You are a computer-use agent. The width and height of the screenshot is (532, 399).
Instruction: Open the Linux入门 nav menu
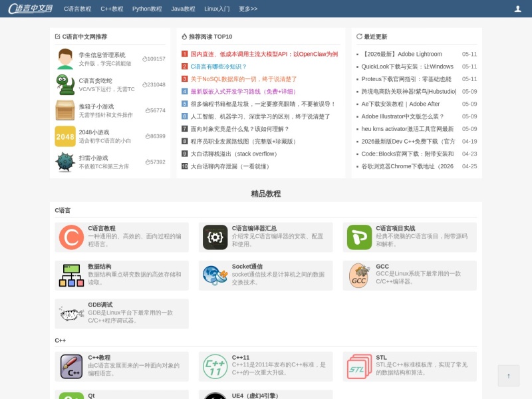[x=217, y=9]
